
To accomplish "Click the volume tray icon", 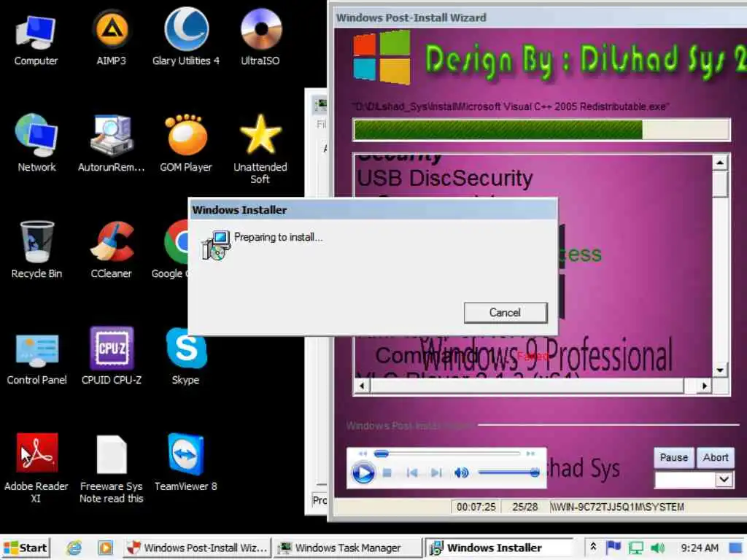I will 657,548.
